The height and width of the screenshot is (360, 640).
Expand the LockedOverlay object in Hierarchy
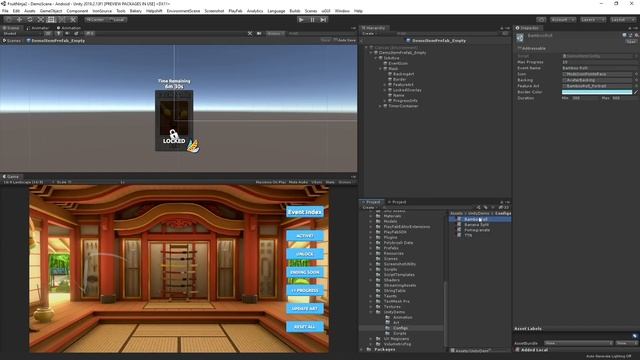[x=385, y=90]
